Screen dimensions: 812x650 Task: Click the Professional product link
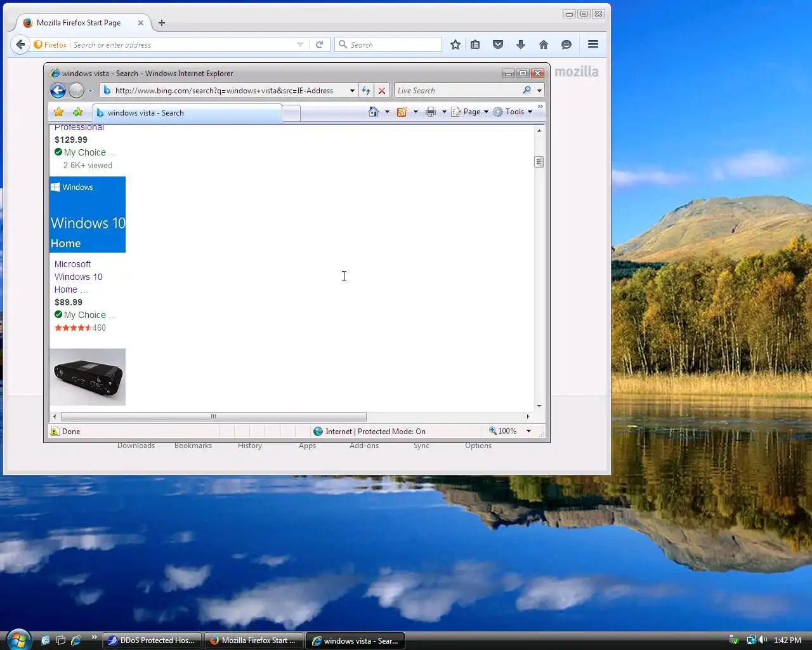coord(79,128)
